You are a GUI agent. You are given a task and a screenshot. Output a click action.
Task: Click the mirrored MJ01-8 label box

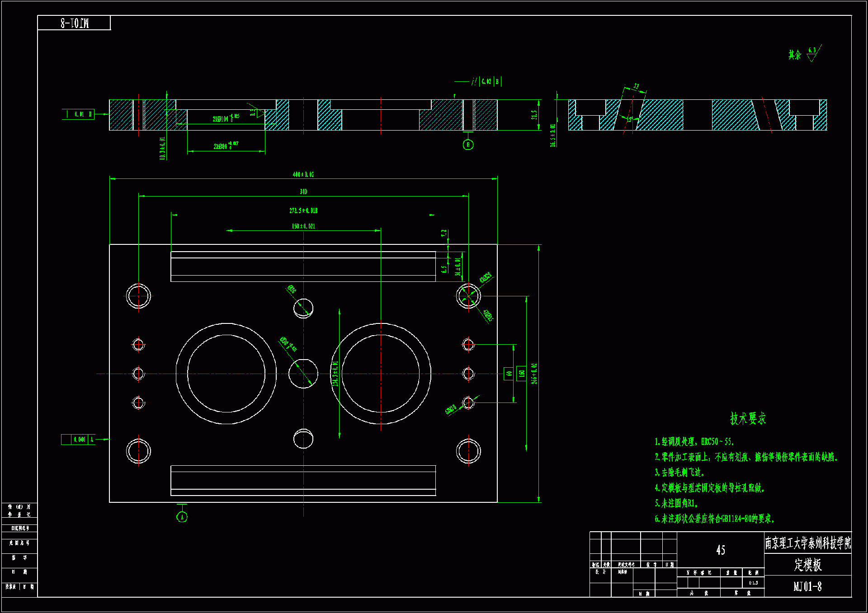(74, 23)
